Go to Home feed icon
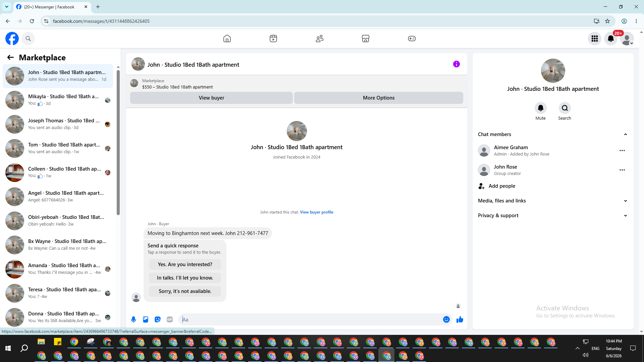 click(227, 39)
